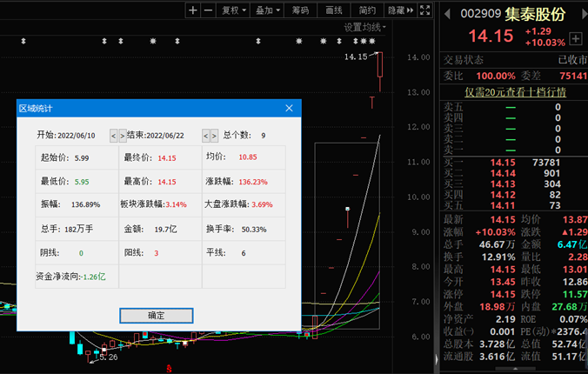This screenshot has width=588, height=374.
Task: Select the 筹码 toolbar tab
Action: [x=300, y=10]
